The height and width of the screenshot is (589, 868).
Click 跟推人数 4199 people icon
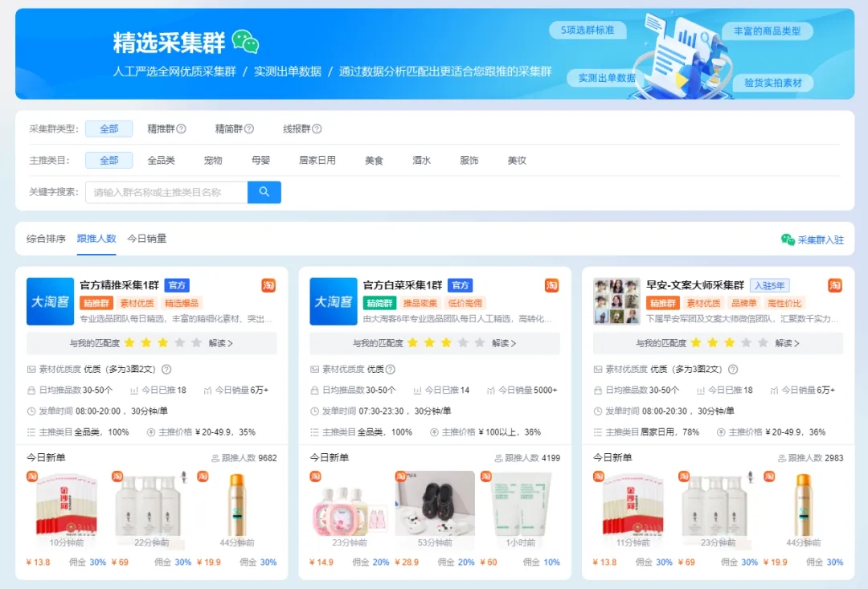click(499, 458)
